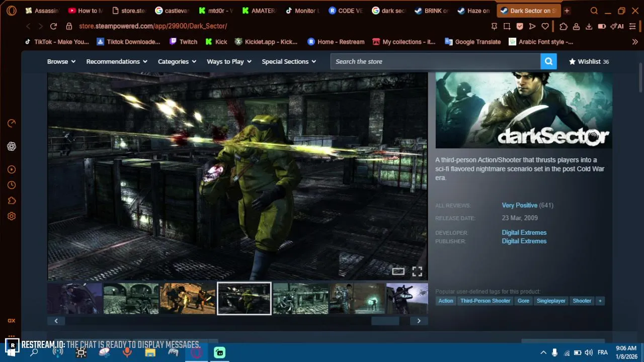Expand the Recommendations dropdown
This screenshot has height=362, width=644.
point(117,61)
